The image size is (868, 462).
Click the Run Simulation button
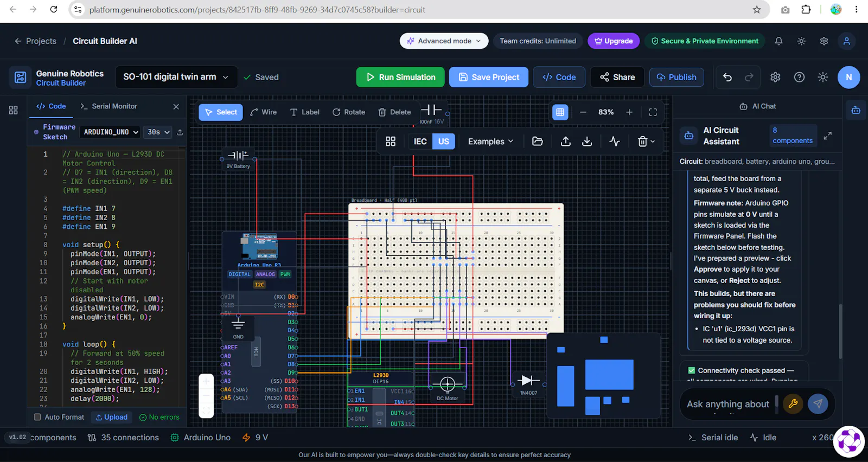click(x=400, y=77)
